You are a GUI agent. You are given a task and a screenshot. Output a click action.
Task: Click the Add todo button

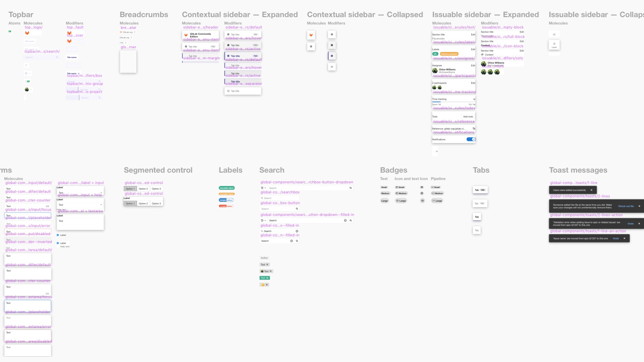tap(468, 116)
